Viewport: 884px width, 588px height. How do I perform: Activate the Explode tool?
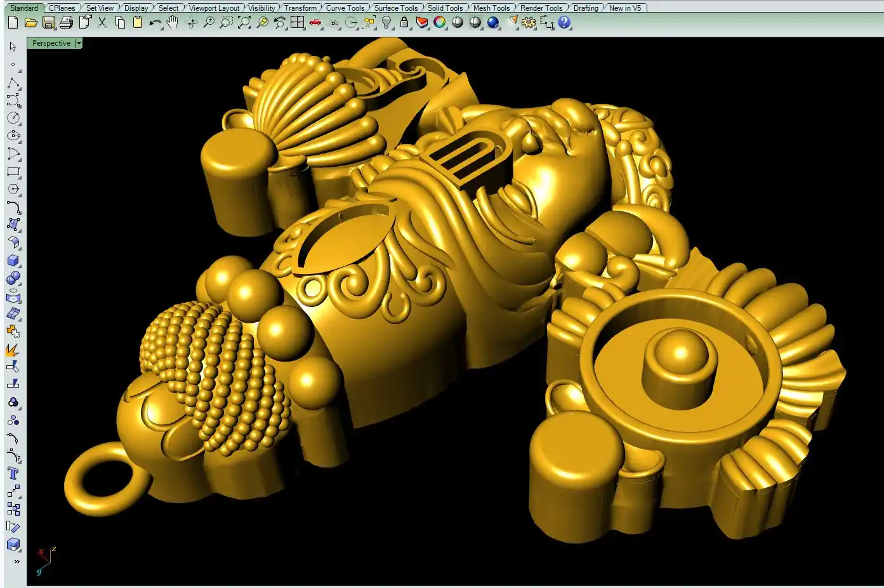click(13, 350)
